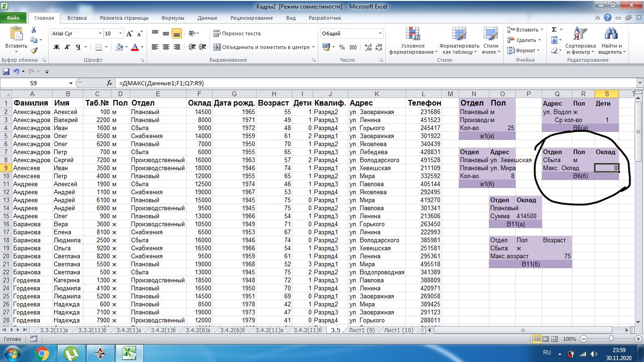The image size is (644, 362).
Task: Expand Объединить и поместить в центре dropdown arrow
Action: coord(313,47)
